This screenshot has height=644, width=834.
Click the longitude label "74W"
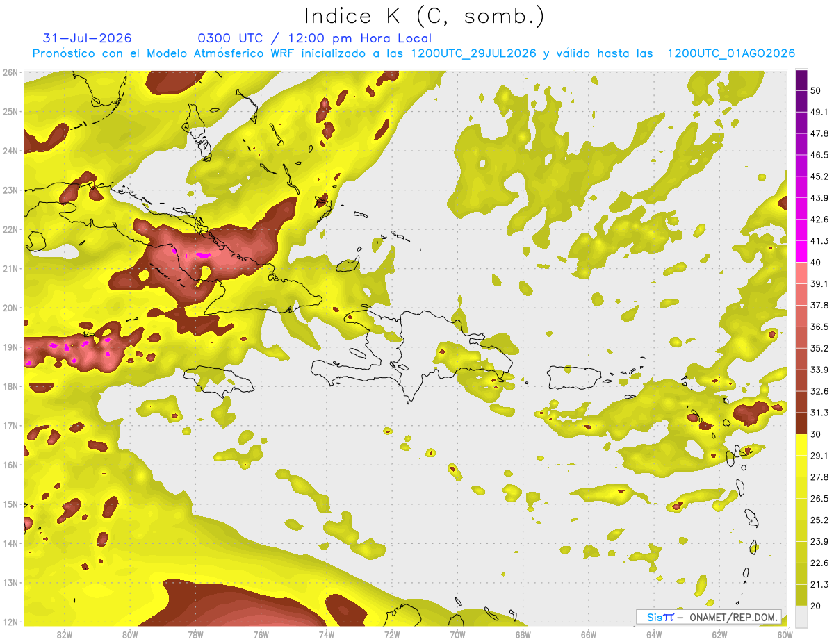327,634
